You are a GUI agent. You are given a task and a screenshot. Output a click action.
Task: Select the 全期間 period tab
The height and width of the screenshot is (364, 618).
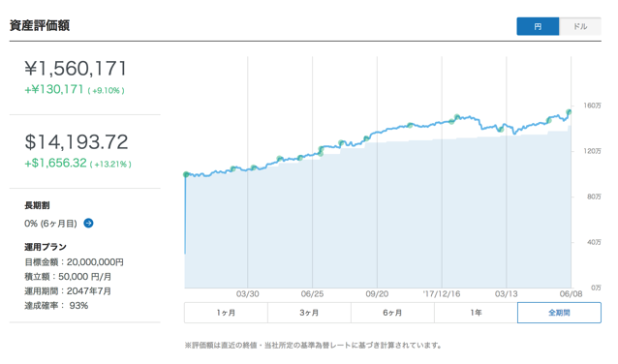[x=559, y=313]
